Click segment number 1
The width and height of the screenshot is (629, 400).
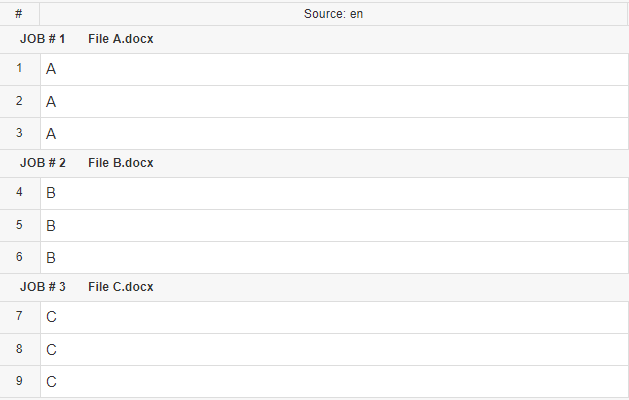[19, 69]
